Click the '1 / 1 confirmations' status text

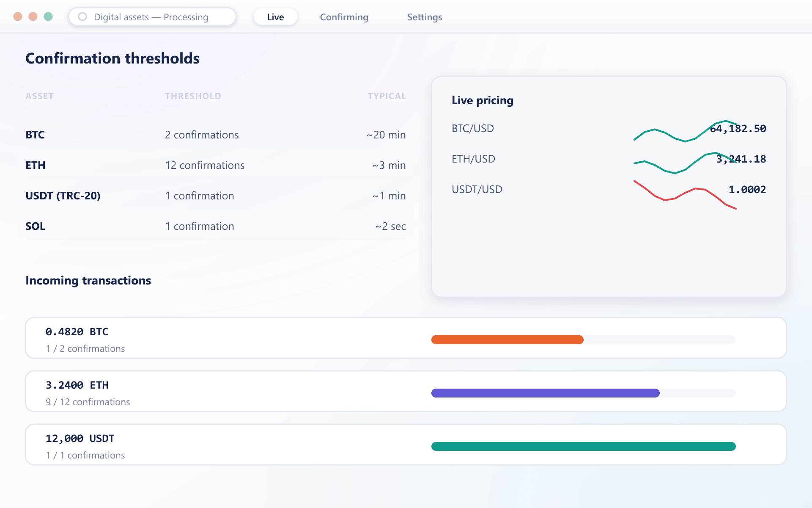tap(85, 455)
